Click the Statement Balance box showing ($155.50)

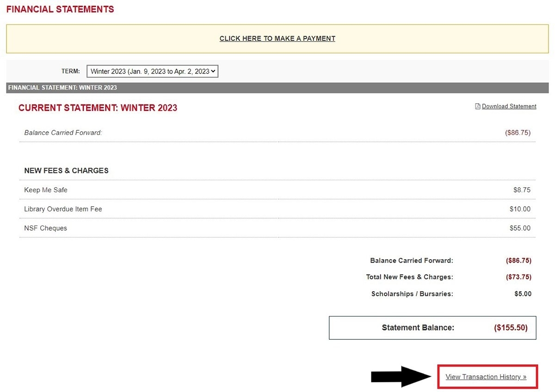432,328
